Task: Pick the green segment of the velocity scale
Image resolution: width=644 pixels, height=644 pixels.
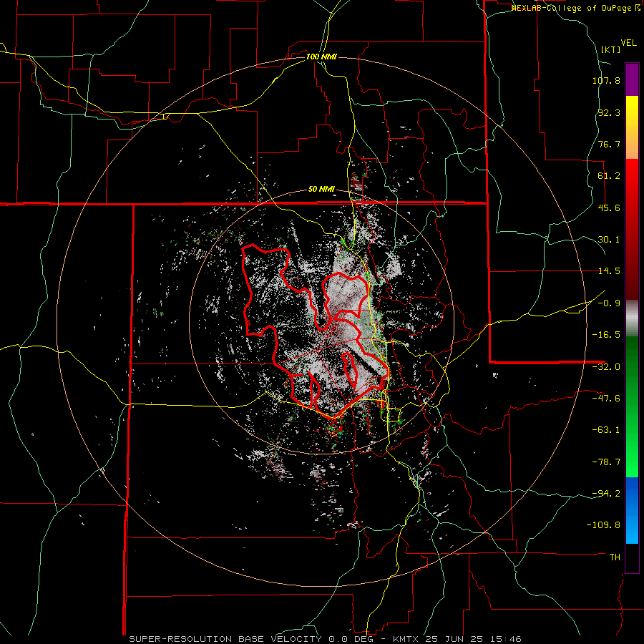Action: pyautogui.click(x=632, y=406)
